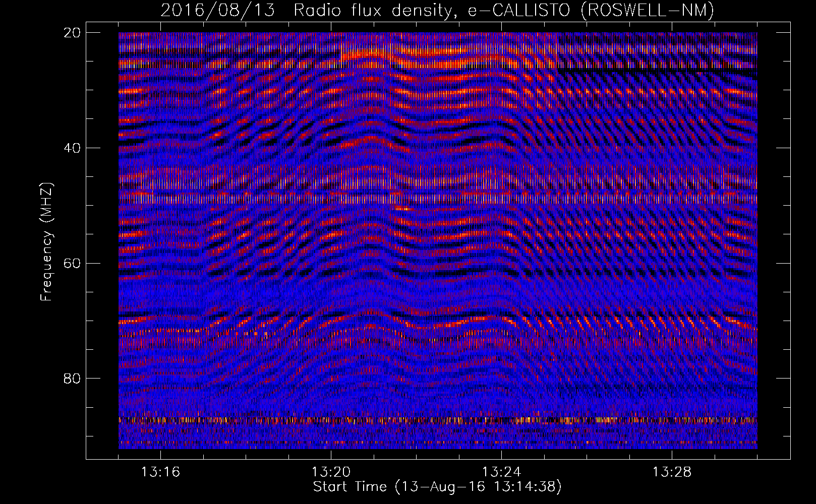Viewport: 816px width, 504px height.
Task: Click the '13:24' time tick label
Action: point(501,472)
